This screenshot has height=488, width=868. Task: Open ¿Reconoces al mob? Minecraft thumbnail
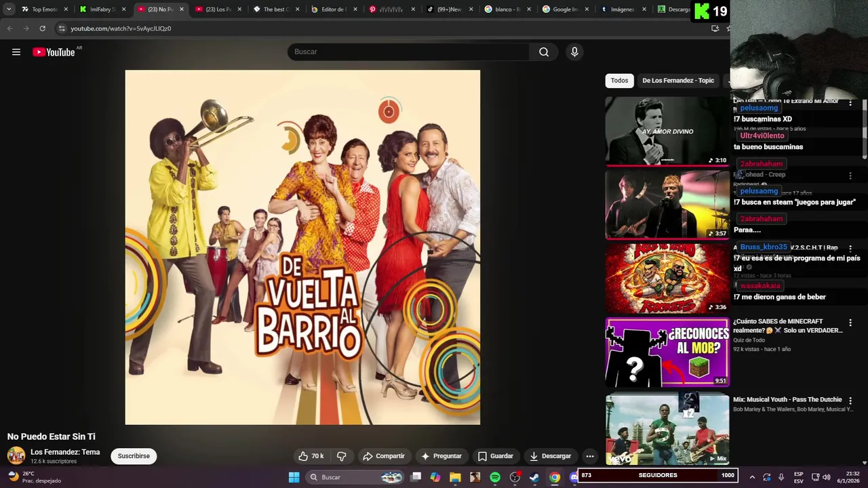[x=667, y=352]
